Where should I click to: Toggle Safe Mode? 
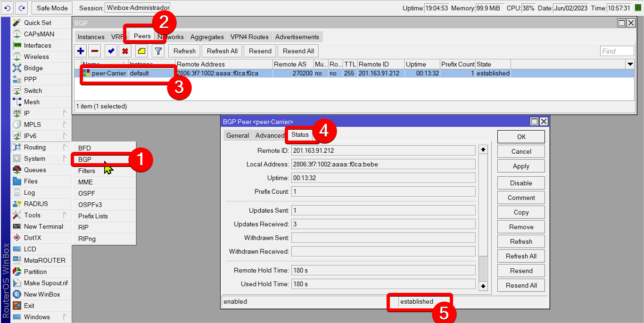click(51, 8)
